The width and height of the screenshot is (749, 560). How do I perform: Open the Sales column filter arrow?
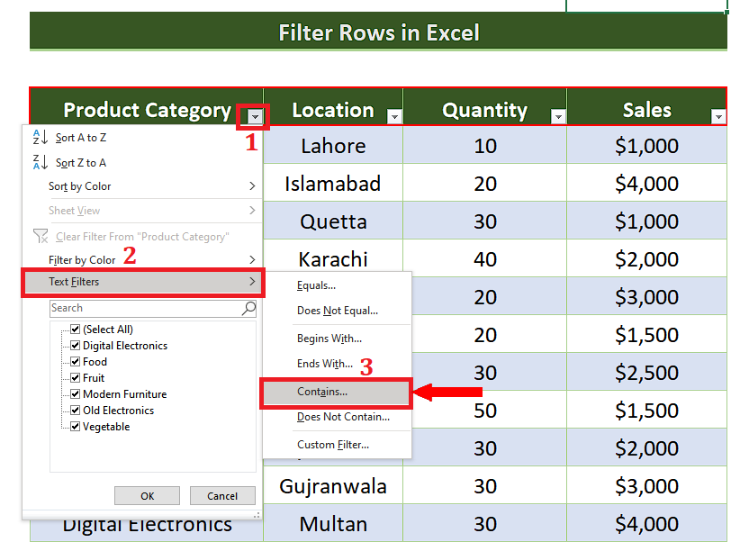tap(719, 117)
